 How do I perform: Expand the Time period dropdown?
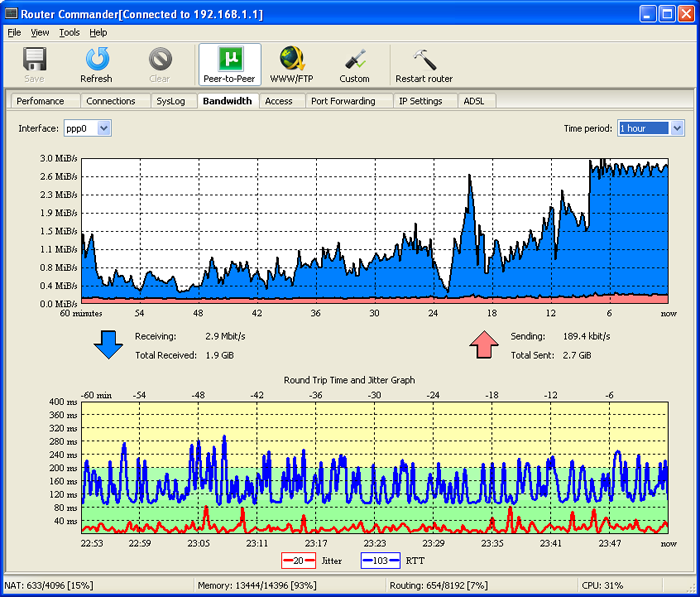650,128
